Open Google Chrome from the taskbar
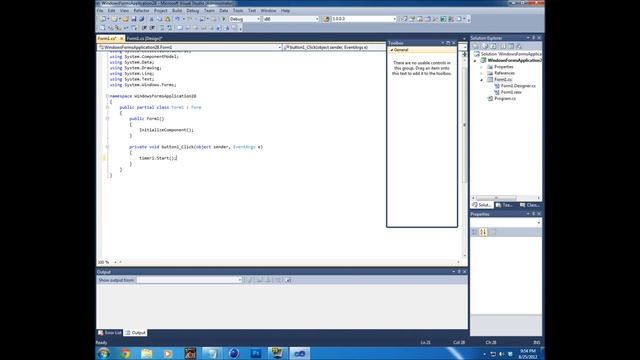 coord(125,353)
